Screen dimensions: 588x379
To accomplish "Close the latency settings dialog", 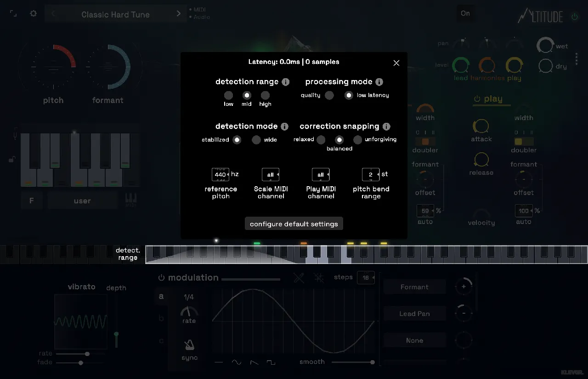I will click(396, 63).
